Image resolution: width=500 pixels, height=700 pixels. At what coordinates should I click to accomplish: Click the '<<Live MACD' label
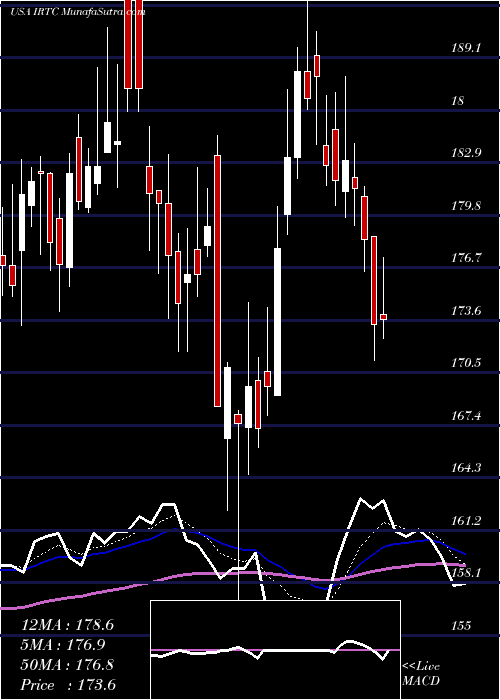[421, 674]
